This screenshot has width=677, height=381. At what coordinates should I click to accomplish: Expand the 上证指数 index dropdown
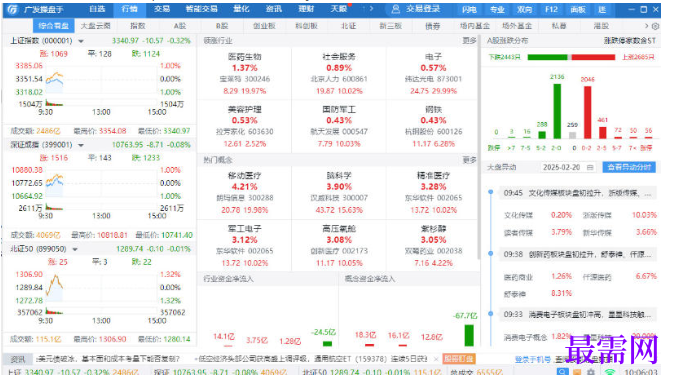pos(81,41)
